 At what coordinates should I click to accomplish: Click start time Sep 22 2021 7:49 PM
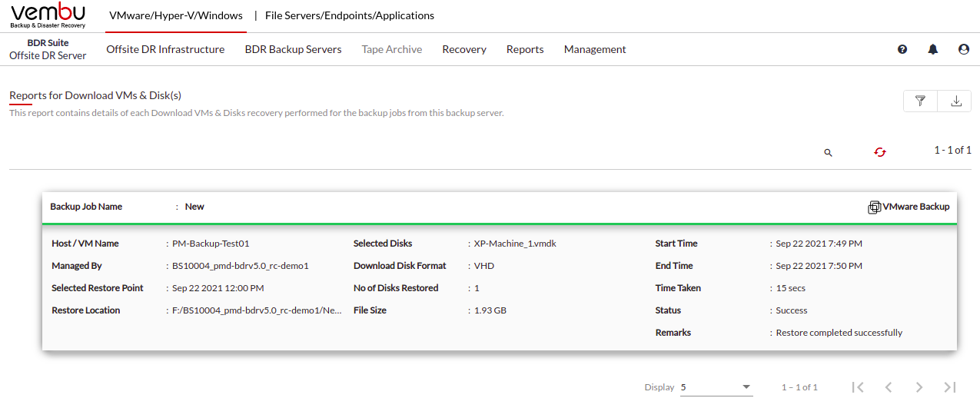pyautogui.click(x=819, y=244)
